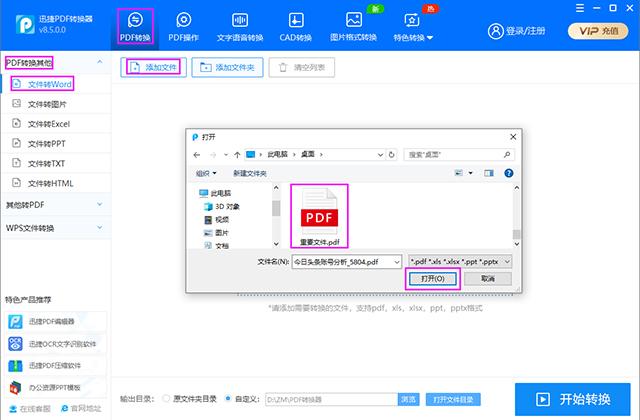Click 此电脑 in the address breadcrumb

click(278, 154)
